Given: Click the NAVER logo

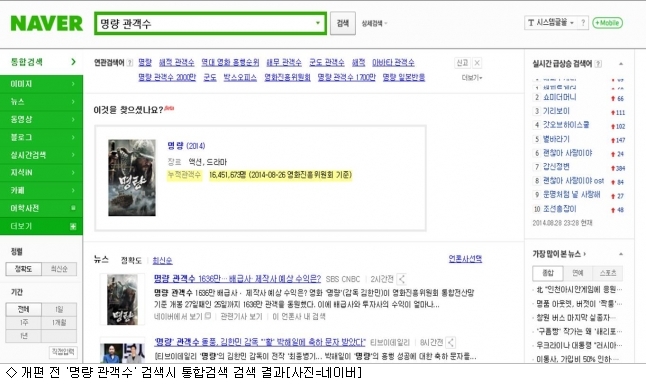Looking at the screenshot, I should (x=47, y=23).
